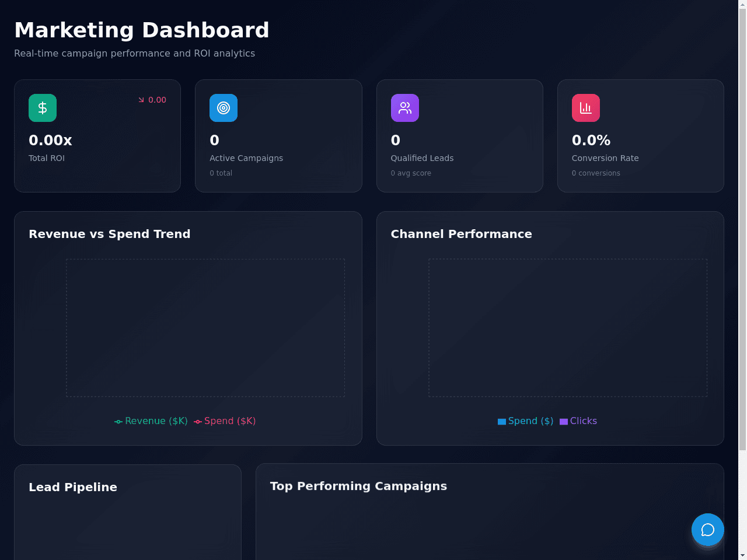Click the pink bar chart Conversion Rate icon
This screenshot has width=747, height=560.
click(586, 108)
